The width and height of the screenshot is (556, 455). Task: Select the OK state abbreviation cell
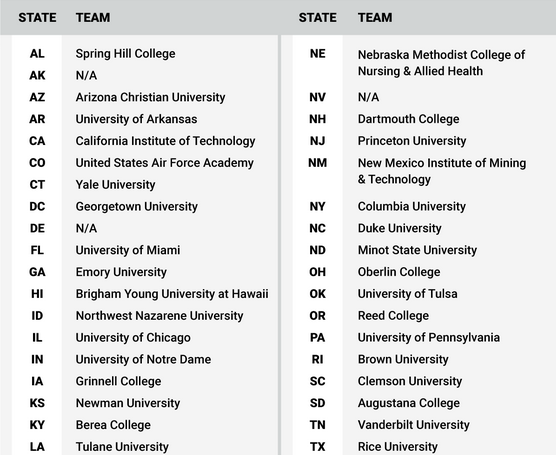(317, 294)
